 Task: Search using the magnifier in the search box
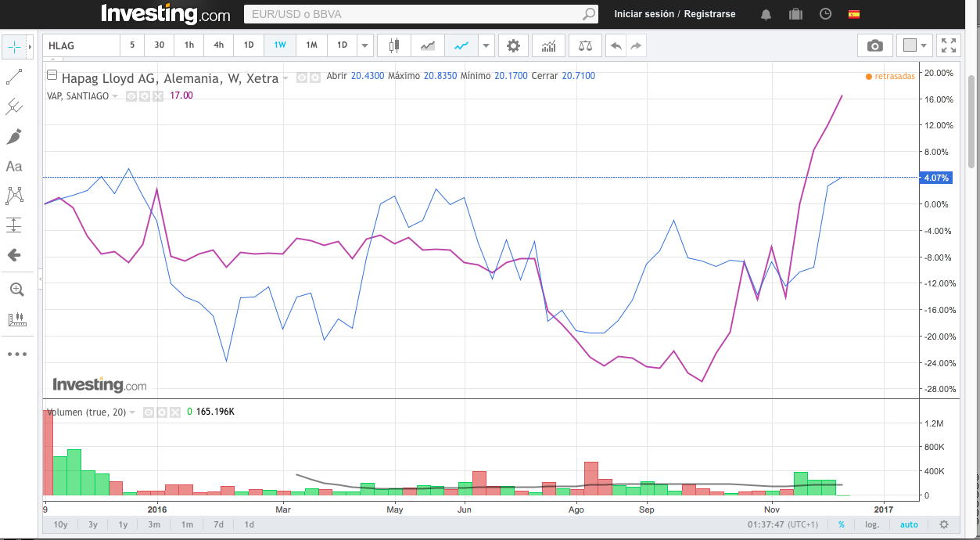(x=588, y=14)
